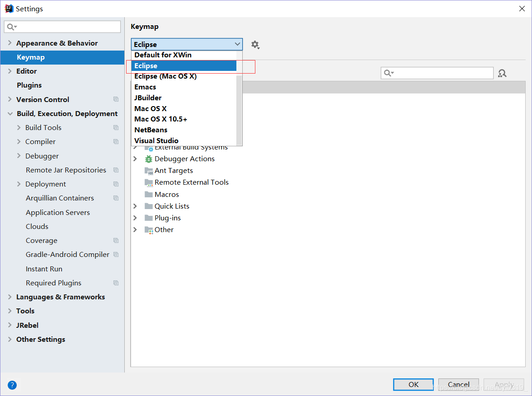Click the Remote External Tools folder icon
The width and height of the screenshot is (532, 396).
coord(149,182)
